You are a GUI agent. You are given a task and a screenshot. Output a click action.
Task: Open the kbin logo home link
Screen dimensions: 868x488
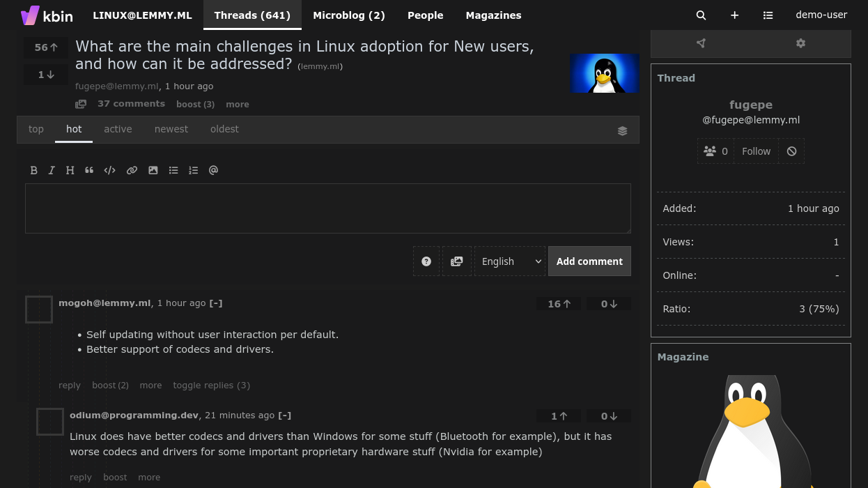47,15
